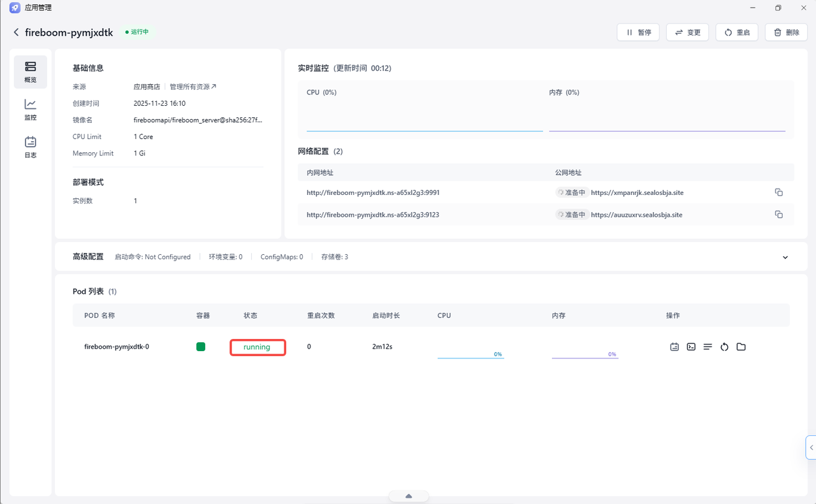Viewport: 816px width, 504px height.
Task: Open logs icon for pod fireboom-pymjxdtk-0
Action: (674, 347)
